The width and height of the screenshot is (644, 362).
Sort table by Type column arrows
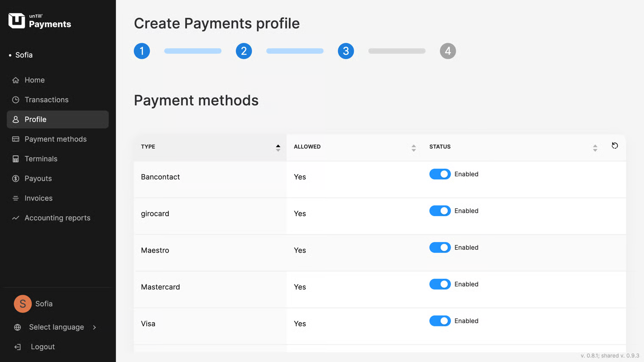pyautogui.click(x=278, y=148)
